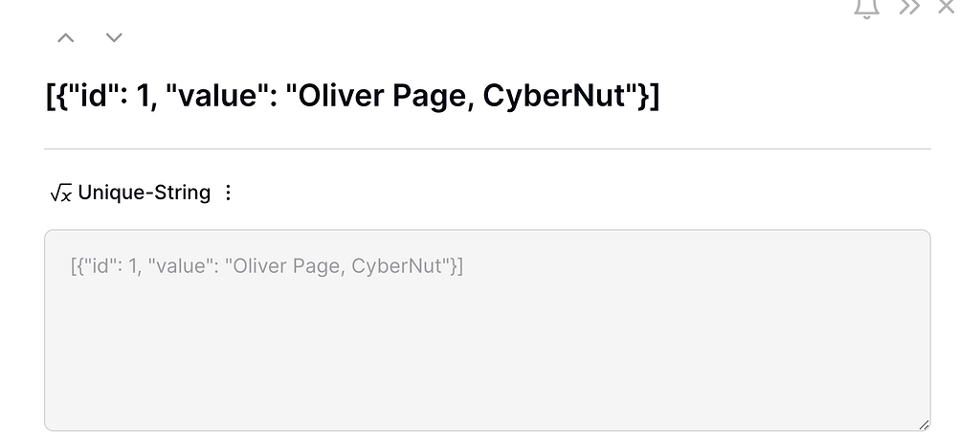Click the notification bell at top right
This screenshot has height=433, width=980.
866,8
